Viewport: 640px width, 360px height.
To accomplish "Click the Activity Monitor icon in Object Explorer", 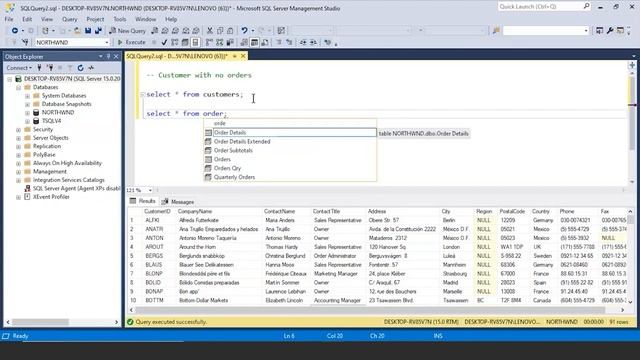I will pos(91,68).
